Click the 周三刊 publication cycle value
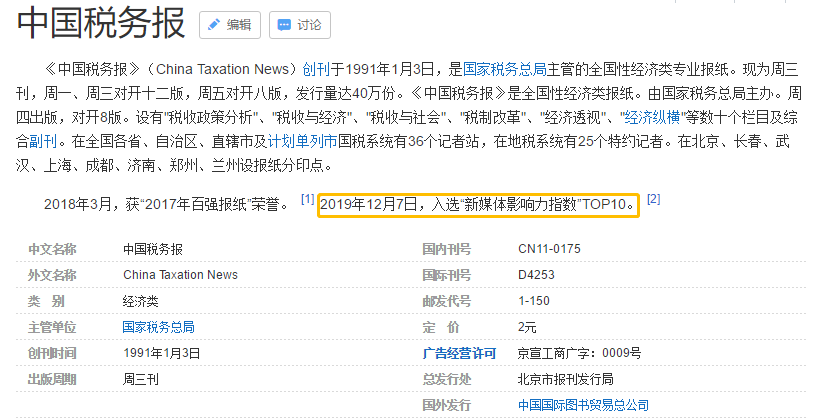Screen dimensions: 816x419 (x=141, y=379)
